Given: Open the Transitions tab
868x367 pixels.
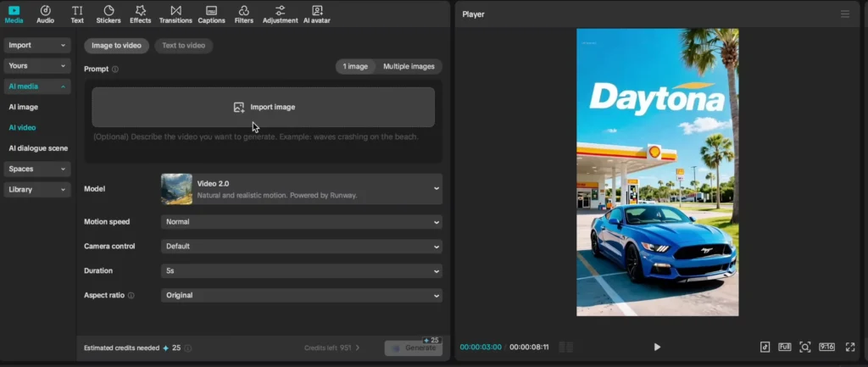Looking at the screenshot, I should pyautogui.click(x=175, y=14).
